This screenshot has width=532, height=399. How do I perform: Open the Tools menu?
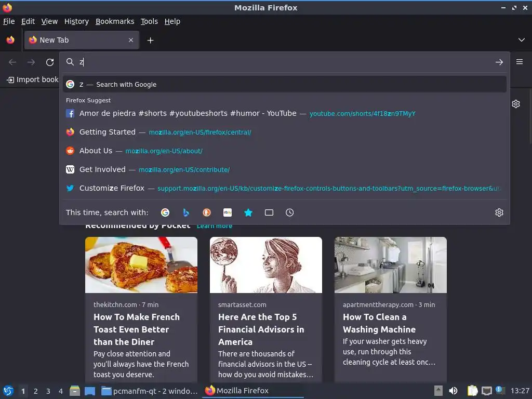coord(149,21)
